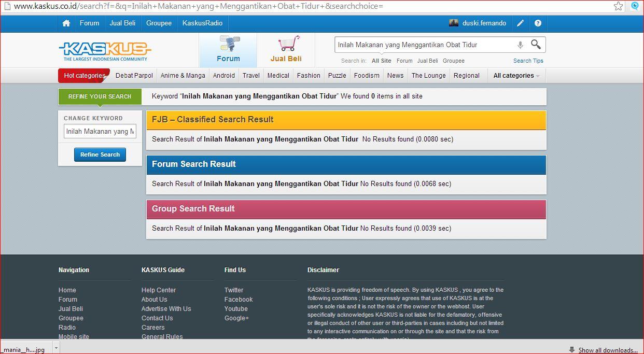Image resolution: width=644 pixels, height=354 pixels.
Task: Open the Puzzle category
Action: point(337,76)
